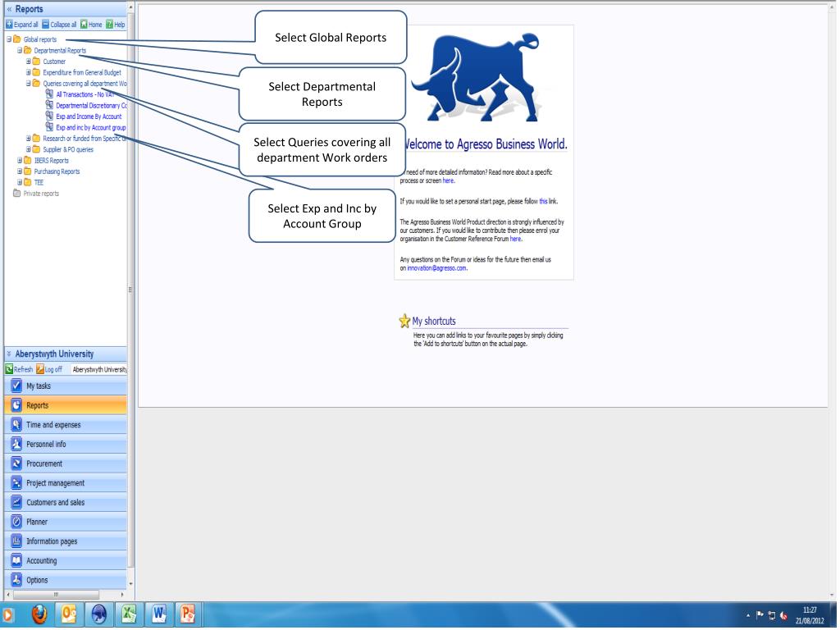Screen dimensions: 840x630
Task: Open the Customers and sales module
Action: [66, 503]
